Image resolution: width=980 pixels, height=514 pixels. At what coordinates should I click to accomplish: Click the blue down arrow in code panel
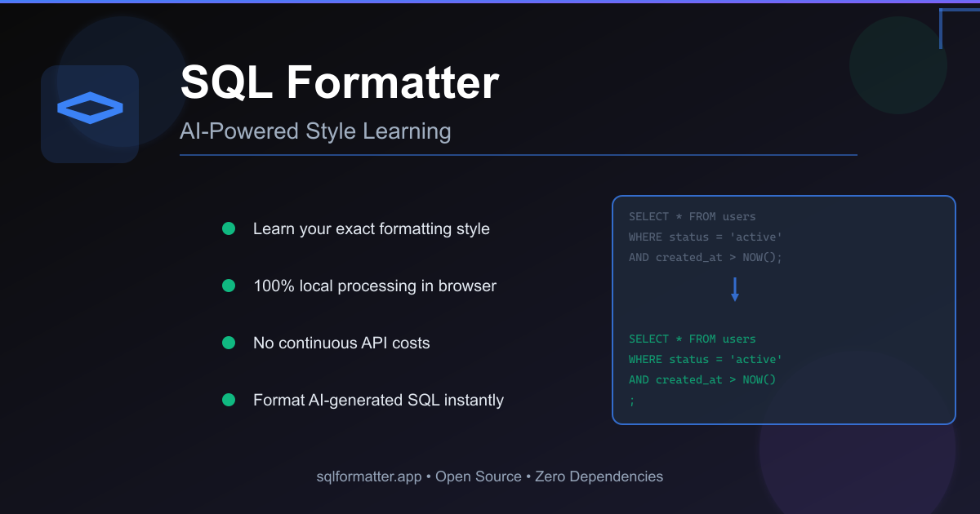[735, 290]
